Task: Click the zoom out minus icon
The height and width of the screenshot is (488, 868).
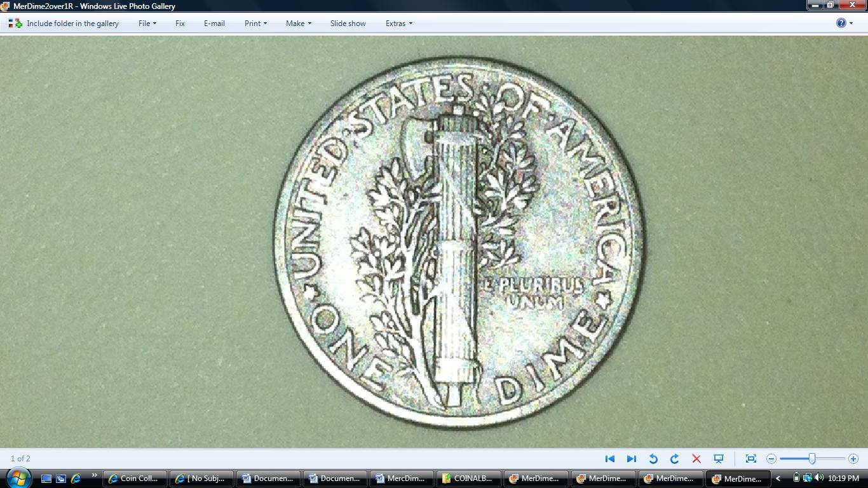Action: click(771, 459)
